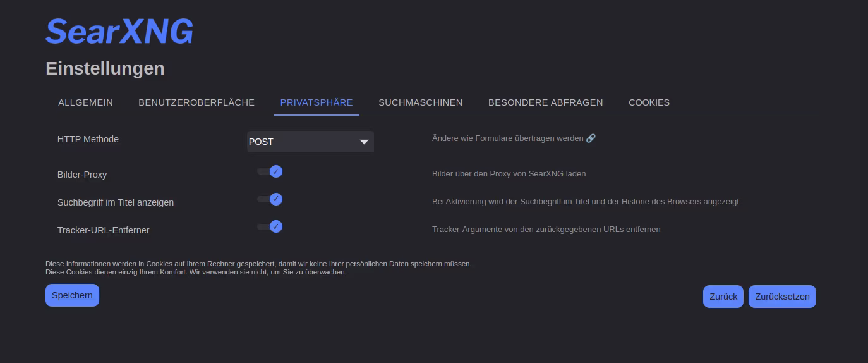
Task: Click text 'Ändere wie Formulare übertragen werden'
Action: tap(507, 138)
